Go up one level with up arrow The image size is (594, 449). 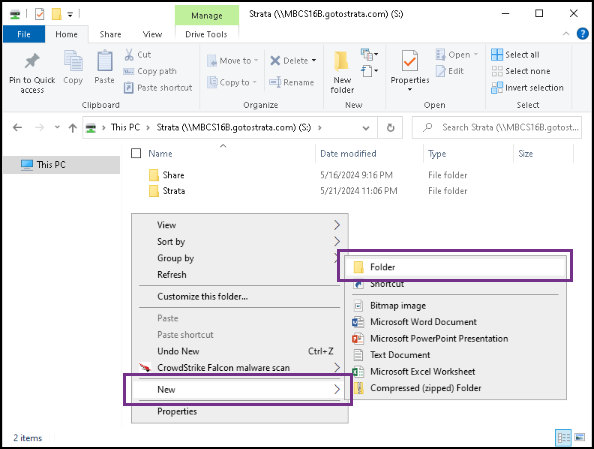[x=72, y=128]
